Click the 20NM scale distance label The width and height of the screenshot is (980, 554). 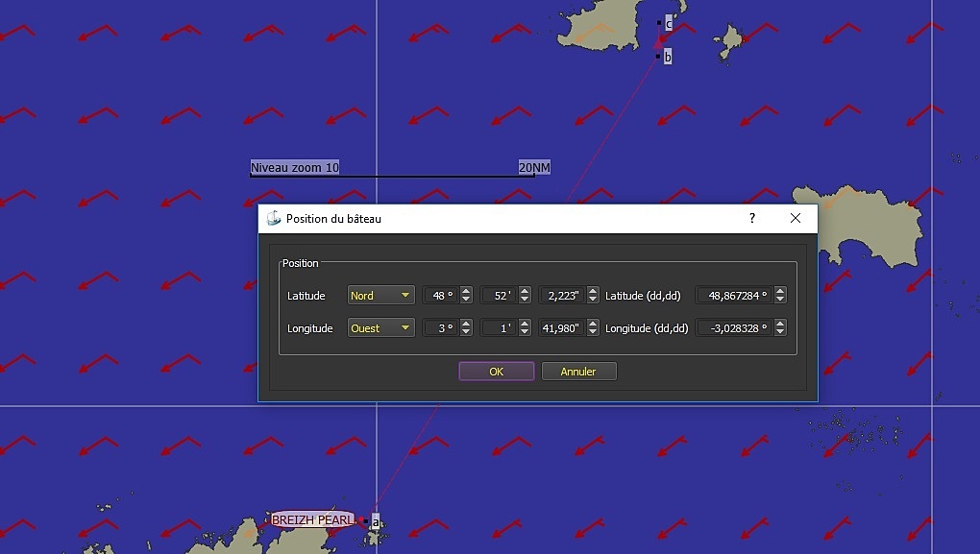pyautogui.click(x=534, y=167)
